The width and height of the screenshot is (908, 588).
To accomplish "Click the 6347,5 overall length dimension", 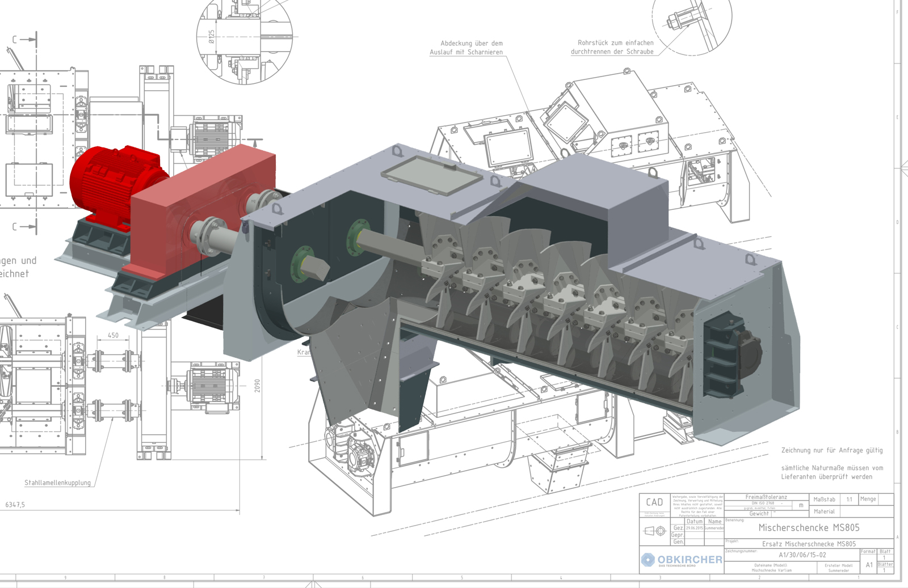I will pyautogui.click(x=15, y=505).
